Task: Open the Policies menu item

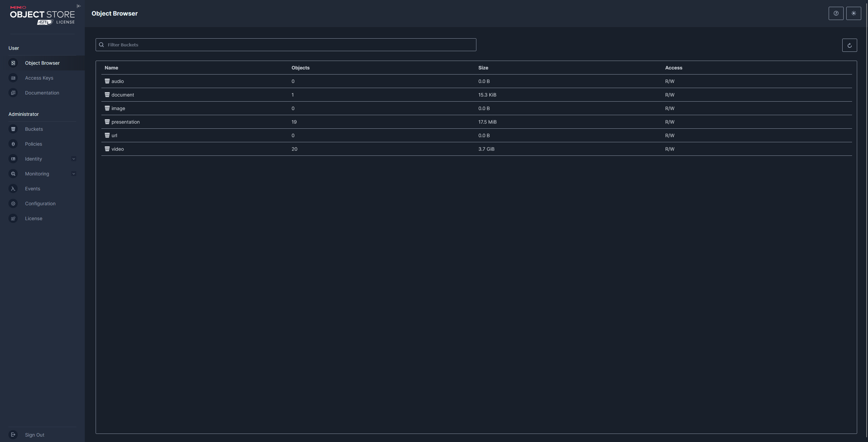Action: coord(42,144)
